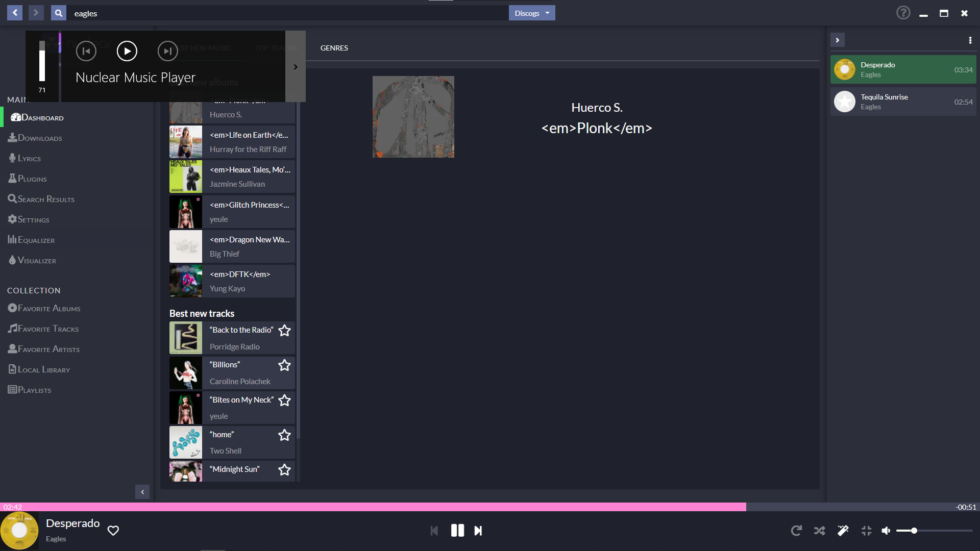This screenshot has height=551, width=980.
Task: Collapse the left sidebar with arrow
Action: pos(142,492)
